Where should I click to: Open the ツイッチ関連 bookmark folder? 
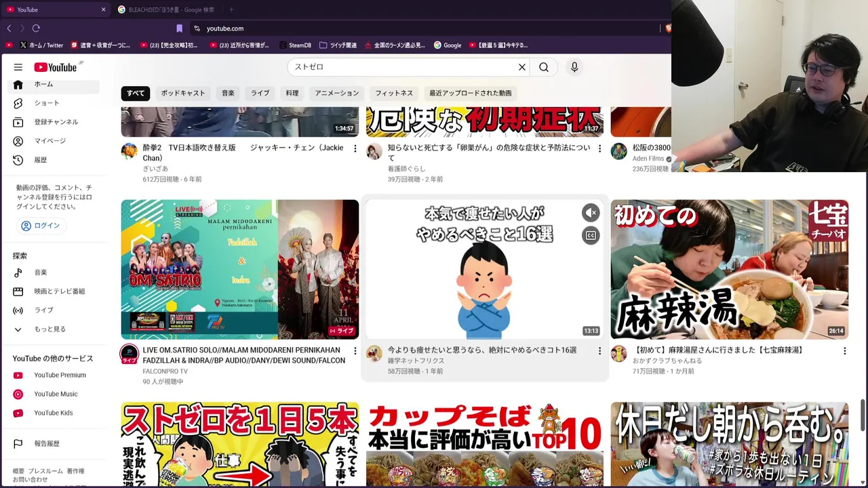click(338, 45)
